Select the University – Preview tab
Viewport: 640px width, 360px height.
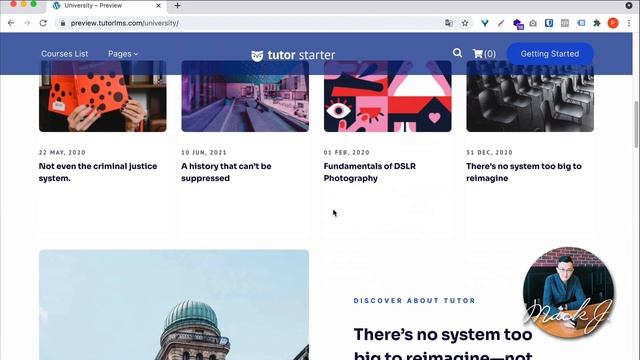click(107, 6)
